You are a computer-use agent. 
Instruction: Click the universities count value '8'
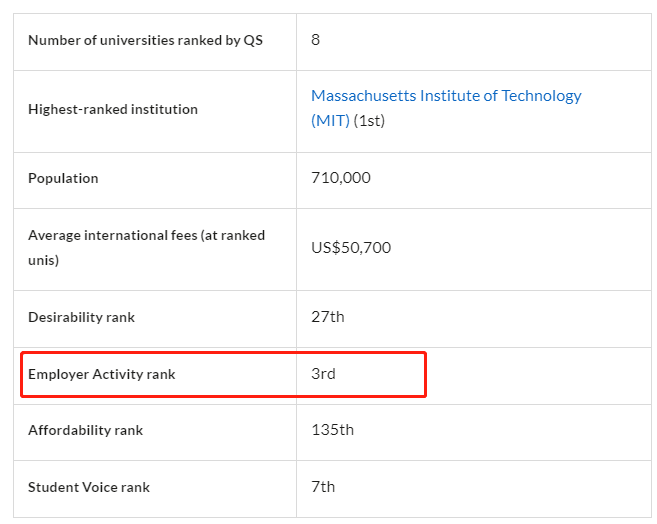pyautogui.click(x=316, y=40)
